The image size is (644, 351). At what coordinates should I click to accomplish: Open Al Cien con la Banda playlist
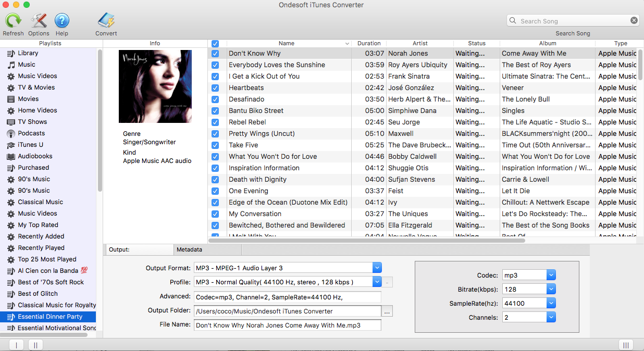coord(48,271)
